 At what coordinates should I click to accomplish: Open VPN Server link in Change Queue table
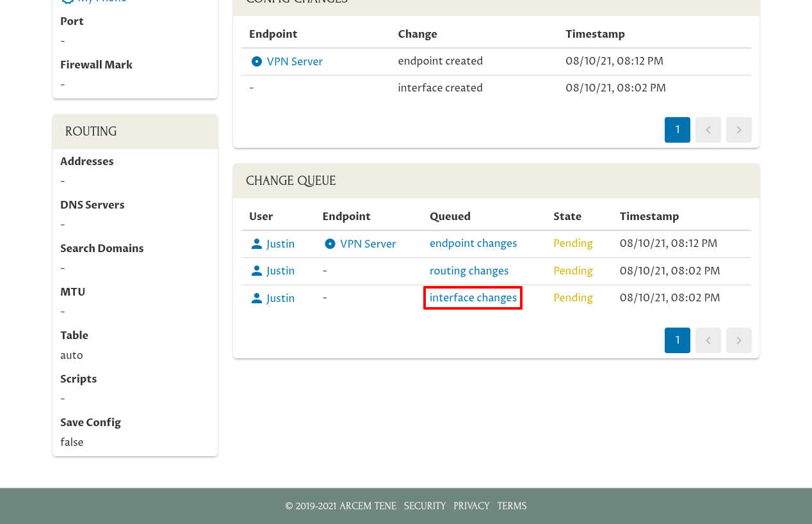(x=368, y=244)
